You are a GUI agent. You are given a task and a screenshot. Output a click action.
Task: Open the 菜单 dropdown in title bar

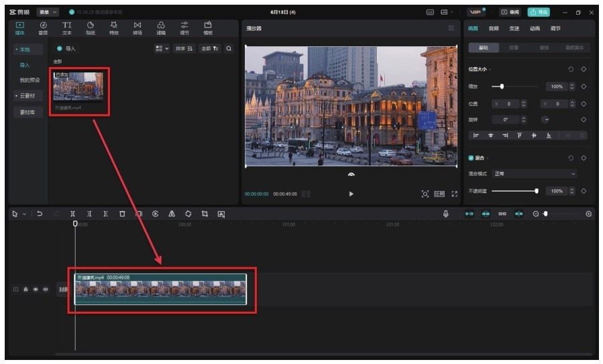(47, 12)
